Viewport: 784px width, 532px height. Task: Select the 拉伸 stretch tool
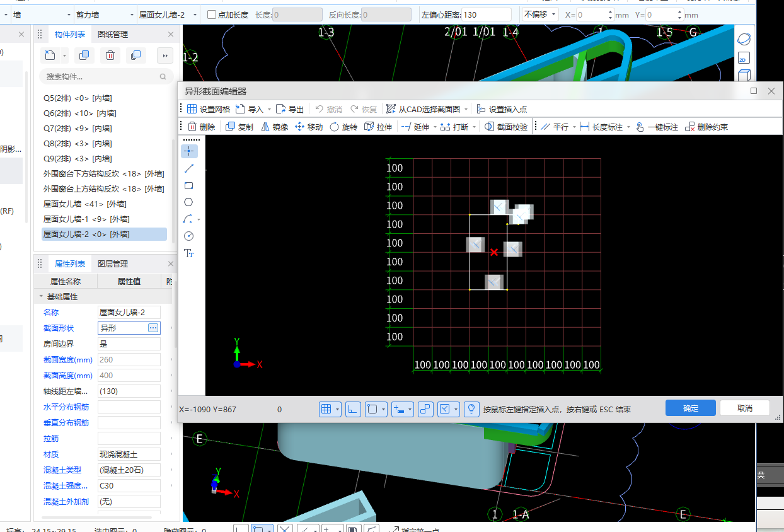coord(378,127)
